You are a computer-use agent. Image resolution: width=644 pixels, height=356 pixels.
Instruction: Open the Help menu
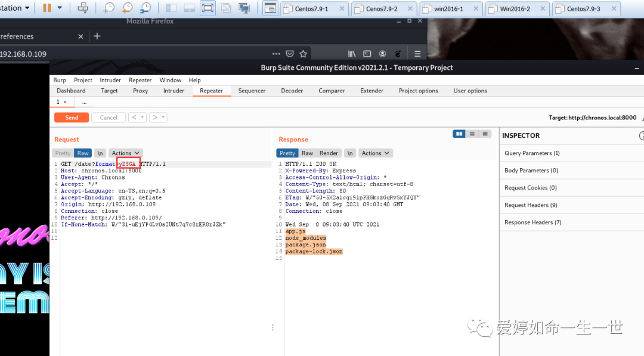(194, 80)
